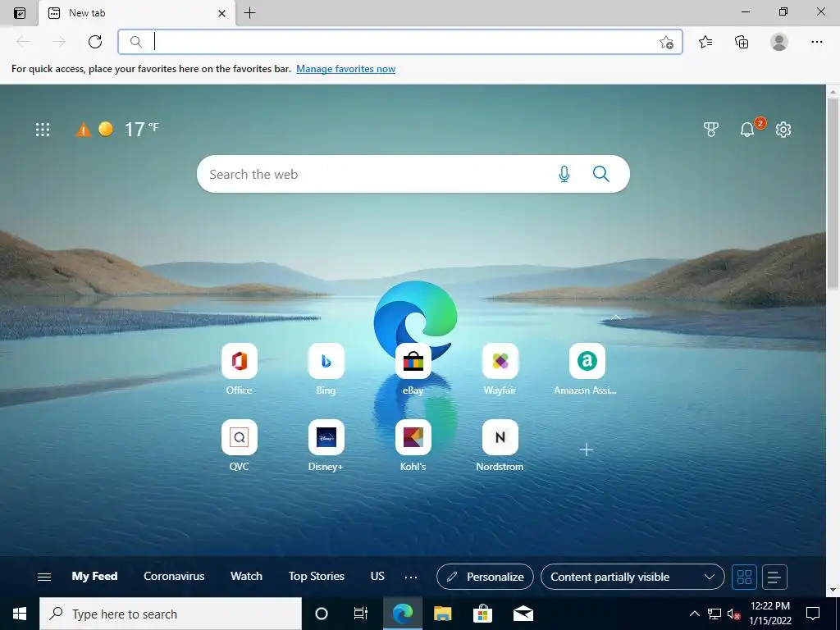Viewport: 840px width, 630px height.
Task: Open the Wayfair quick link
Action: point(500,369)
